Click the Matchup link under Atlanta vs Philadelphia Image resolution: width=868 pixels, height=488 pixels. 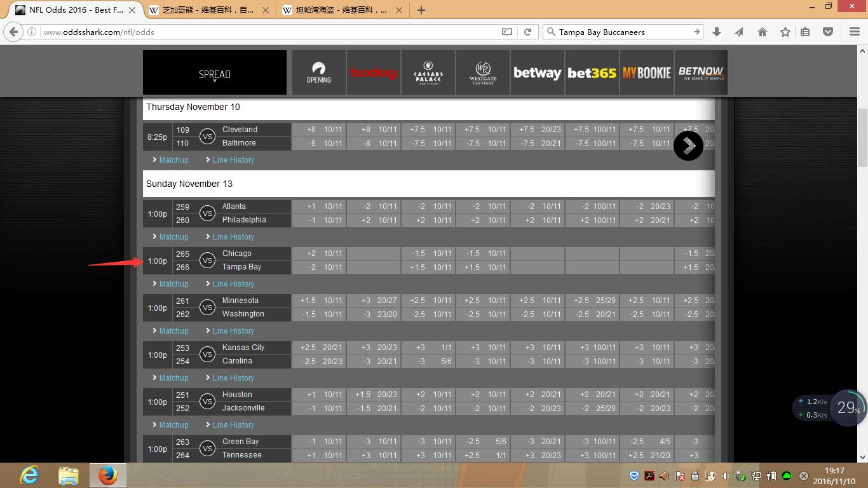click(173, 237)
